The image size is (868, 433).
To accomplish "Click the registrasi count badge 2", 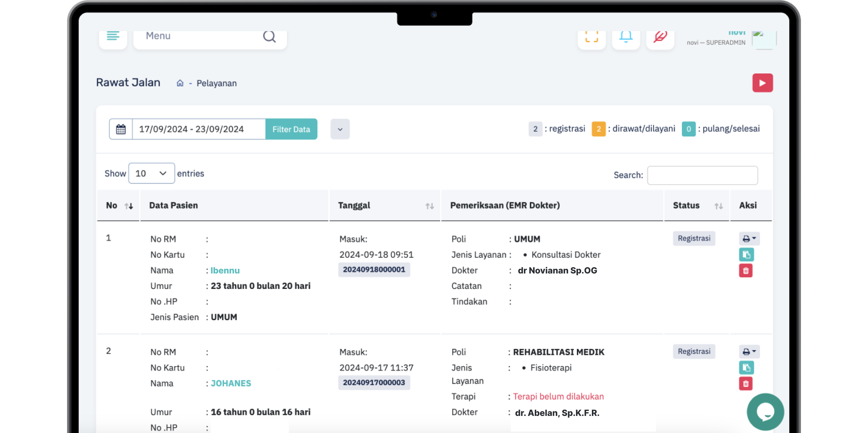I will pos(535,129).
